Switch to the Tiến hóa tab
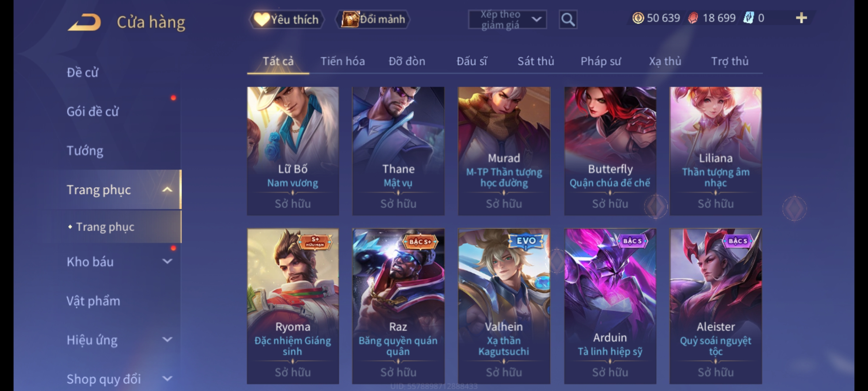 point(342,61)
